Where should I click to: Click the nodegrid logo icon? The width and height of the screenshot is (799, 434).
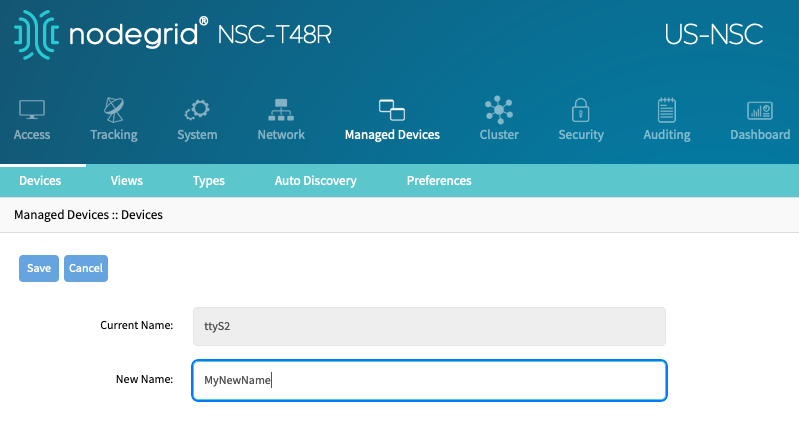coord(37,35)
